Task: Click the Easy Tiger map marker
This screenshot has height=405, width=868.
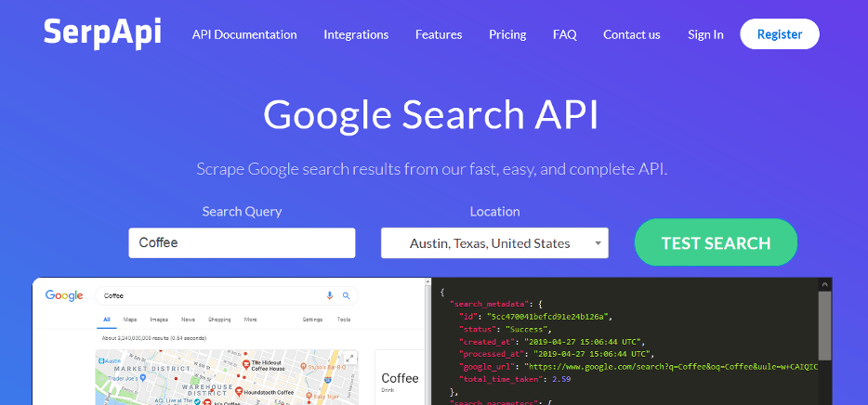Action: click(x=309, y=396)
